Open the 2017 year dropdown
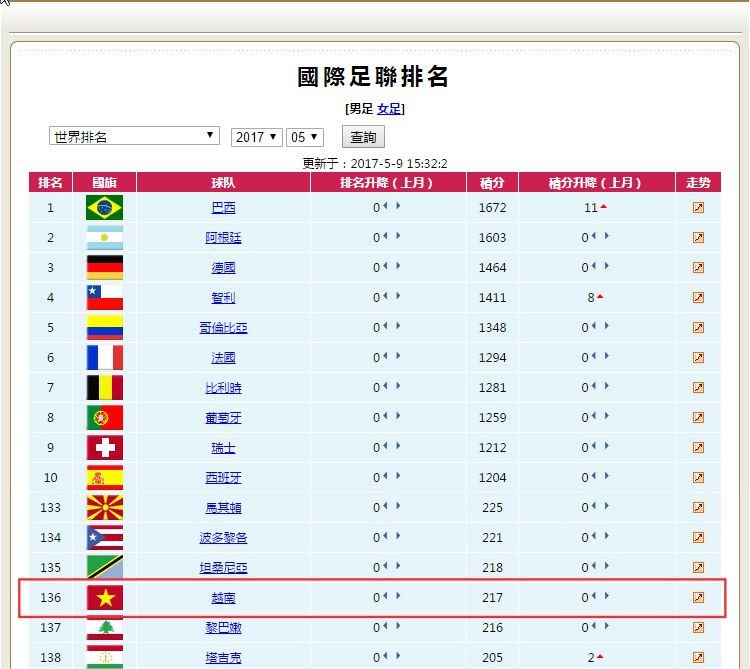750x669 pixels. click(x=256, y=137)
